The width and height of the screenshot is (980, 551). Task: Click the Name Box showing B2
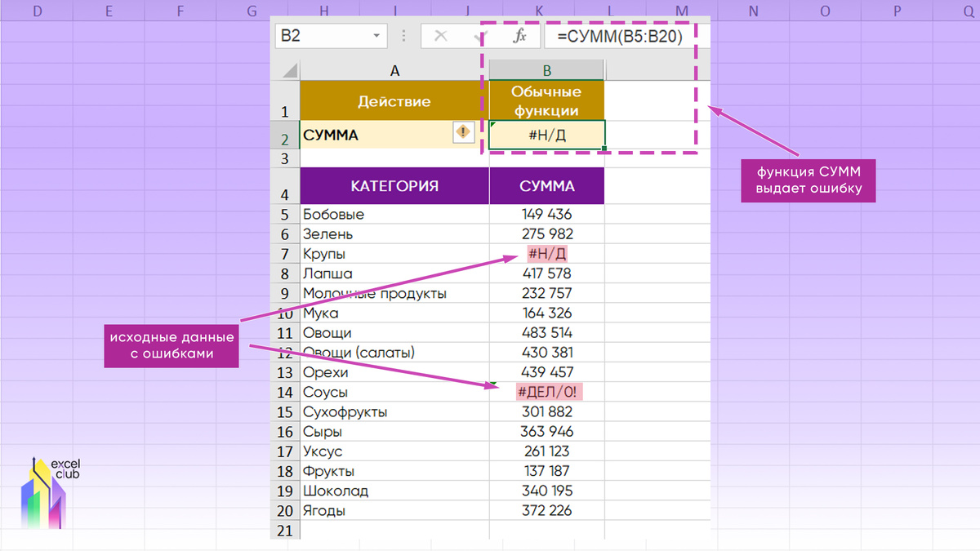point(331,36)
